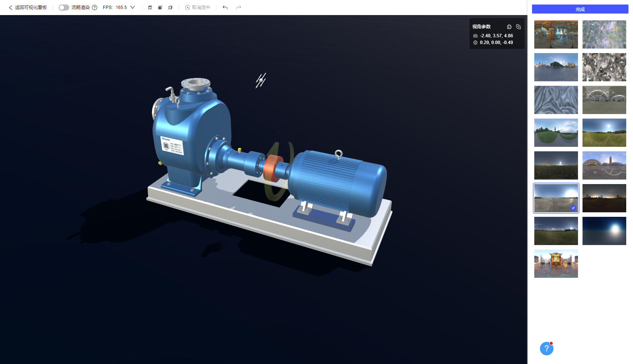633x364 pixels.
Task: Select the wireframe cube display mode icon
Action: click(150, 8)
